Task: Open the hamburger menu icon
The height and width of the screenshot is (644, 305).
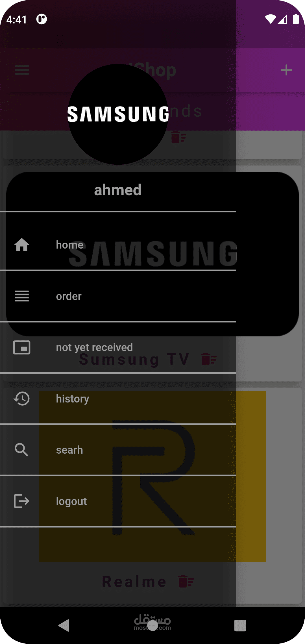Action: point(22,70)
